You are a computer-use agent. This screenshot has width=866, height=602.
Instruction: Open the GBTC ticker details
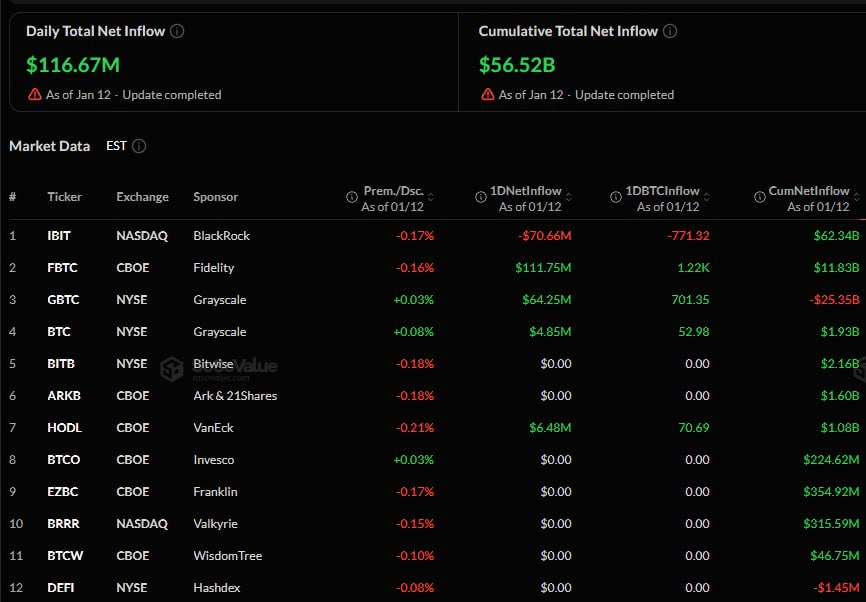pyautogui.click(x=64, y=299)
